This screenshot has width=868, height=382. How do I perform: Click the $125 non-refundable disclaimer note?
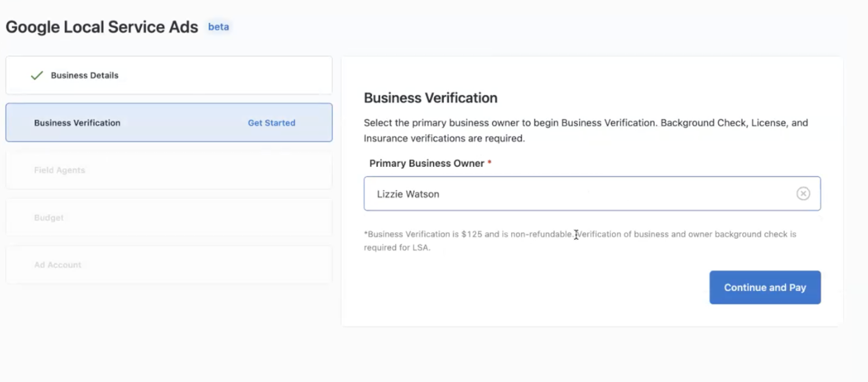pyautogui.click(x=580, y=241)
